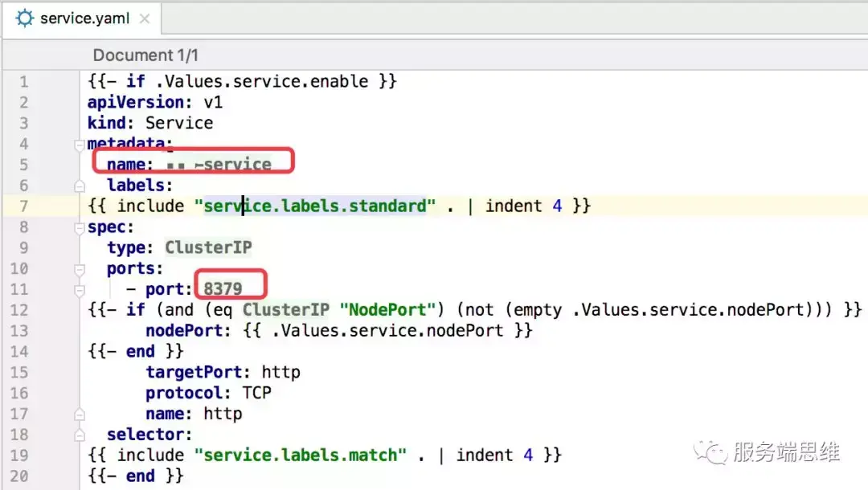
Task: Place cursor on port value 8379
Action: (x=223, y=289)
